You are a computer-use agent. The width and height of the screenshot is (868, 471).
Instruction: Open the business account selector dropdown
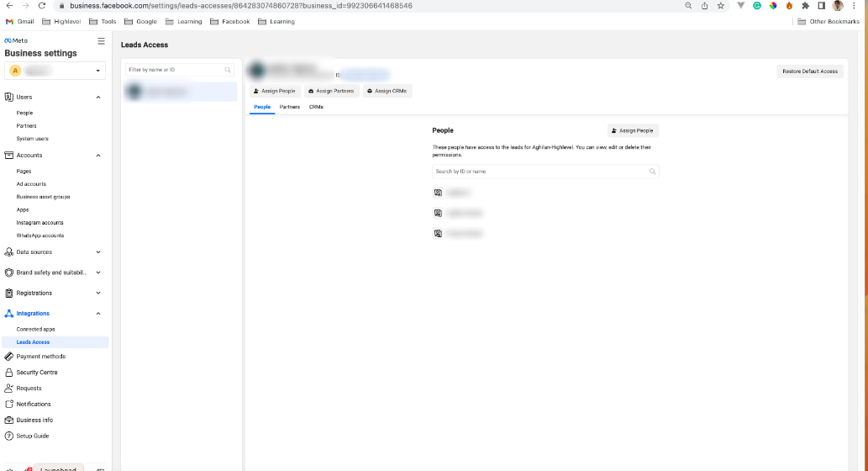click(x=55, y=71)
